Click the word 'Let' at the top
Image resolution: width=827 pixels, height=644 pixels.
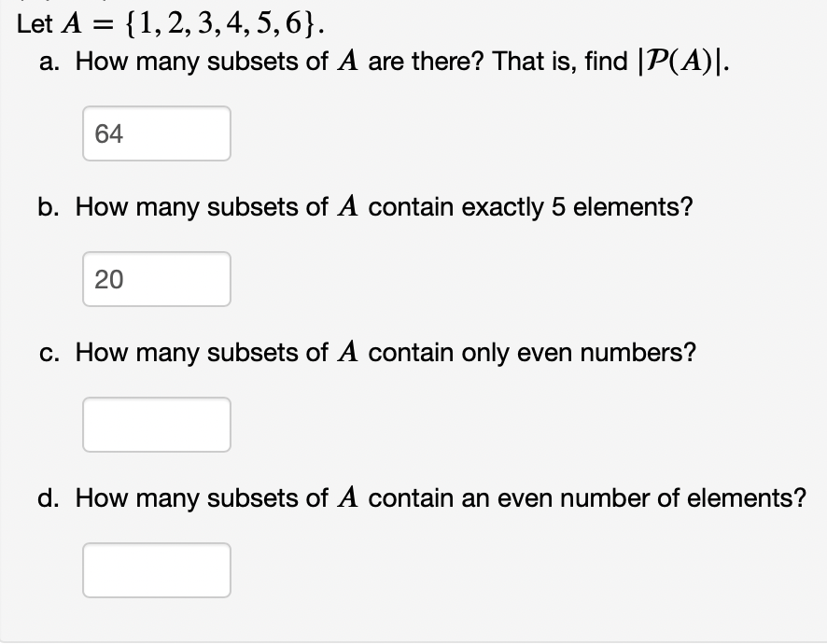pos(35,24)
